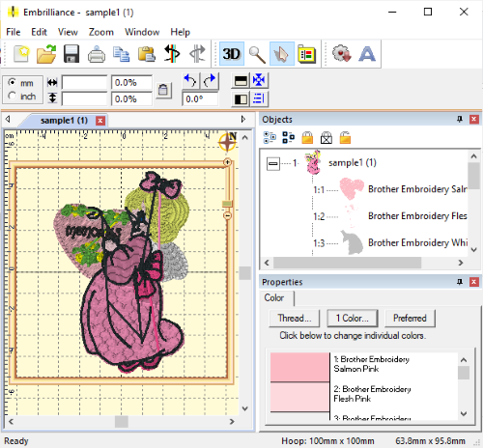Switch to the Color properties tab
Screen dimensions: 483x448
(x=274, y=297)
